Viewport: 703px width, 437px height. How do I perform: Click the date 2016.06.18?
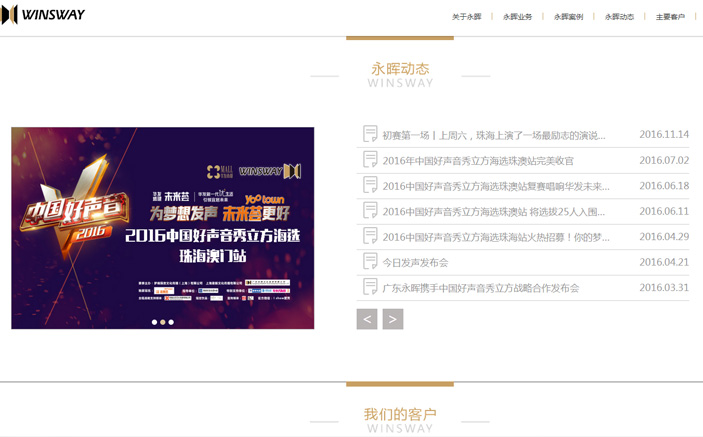point(664,186)
